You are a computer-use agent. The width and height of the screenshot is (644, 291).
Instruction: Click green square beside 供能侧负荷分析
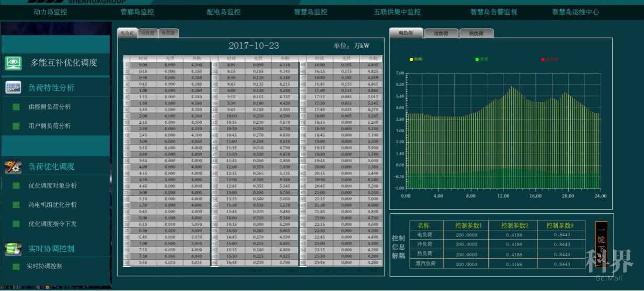(x=16, y=107)
